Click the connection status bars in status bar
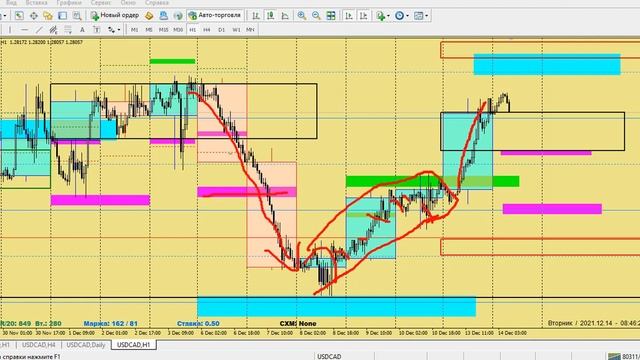640x360 pixels. pos(614,356)
